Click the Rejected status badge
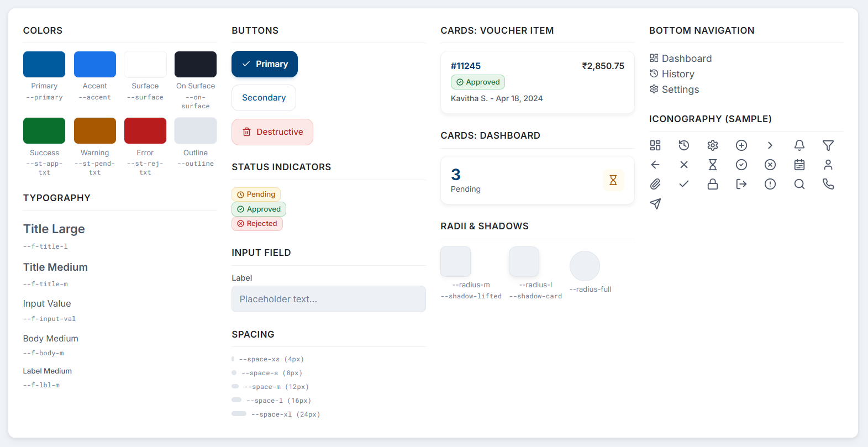 [257, 224]
